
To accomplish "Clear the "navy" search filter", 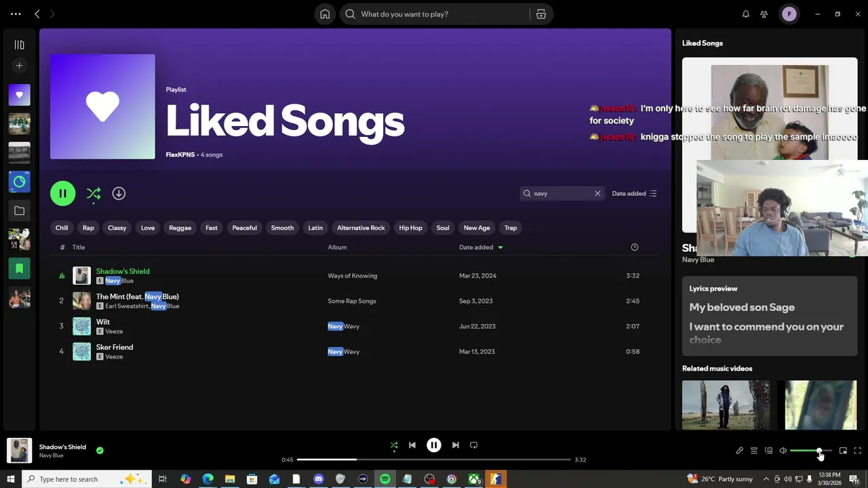I will point(597,194).
